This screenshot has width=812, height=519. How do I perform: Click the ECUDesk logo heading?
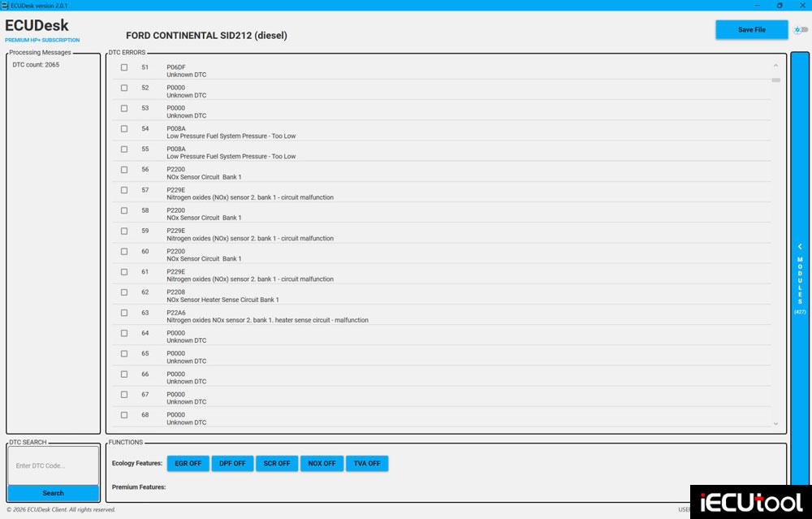(x=37, y=25)
